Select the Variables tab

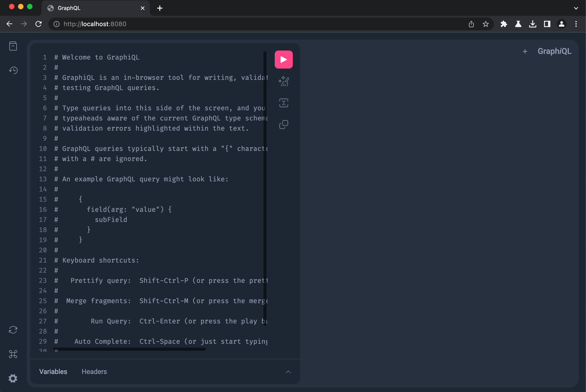[x=53, y=371]
